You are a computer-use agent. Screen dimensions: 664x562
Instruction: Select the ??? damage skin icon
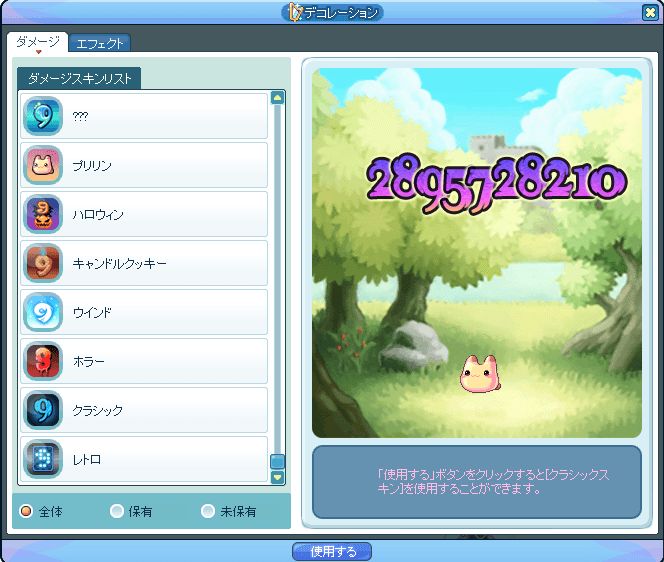(43, 116)
